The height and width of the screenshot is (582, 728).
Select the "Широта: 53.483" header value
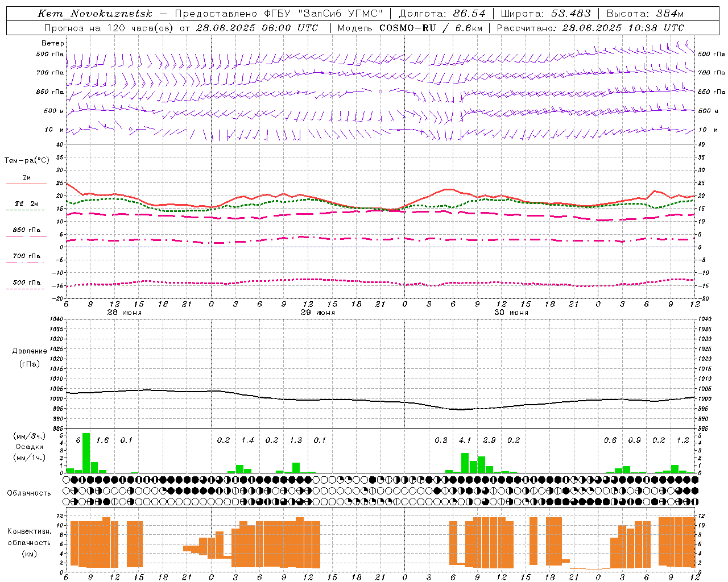[x=545, y=14]
